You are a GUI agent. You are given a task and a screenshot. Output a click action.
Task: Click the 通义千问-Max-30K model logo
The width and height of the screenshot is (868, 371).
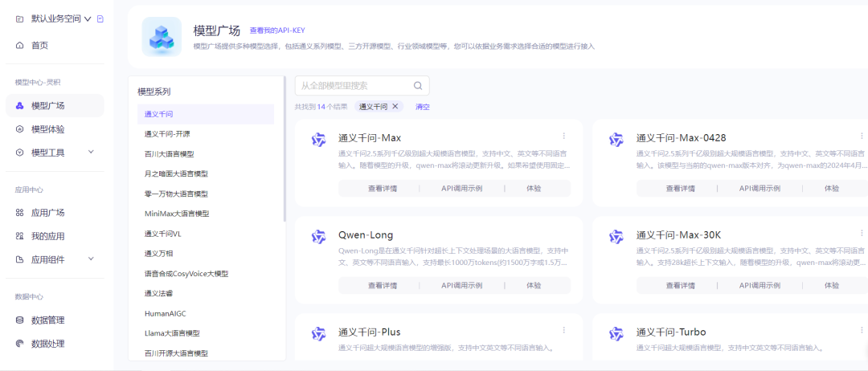pyautogui.click(x=616, y=237)
